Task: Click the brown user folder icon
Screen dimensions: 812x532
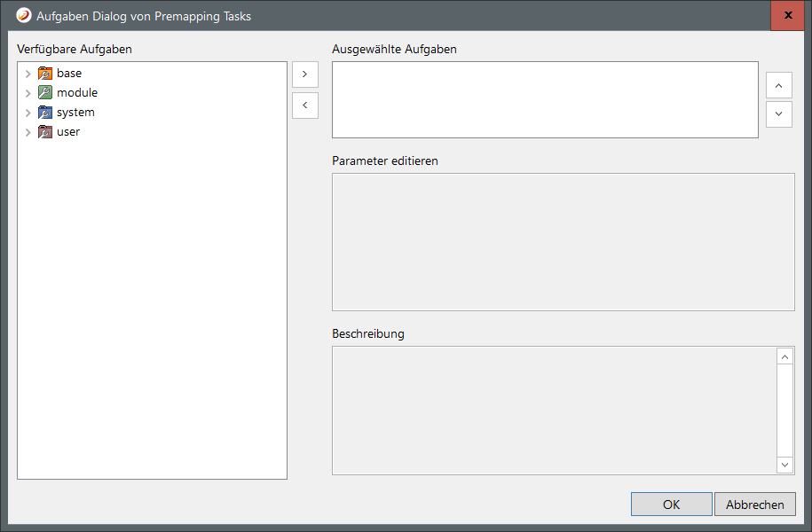Action: point(45,132)
